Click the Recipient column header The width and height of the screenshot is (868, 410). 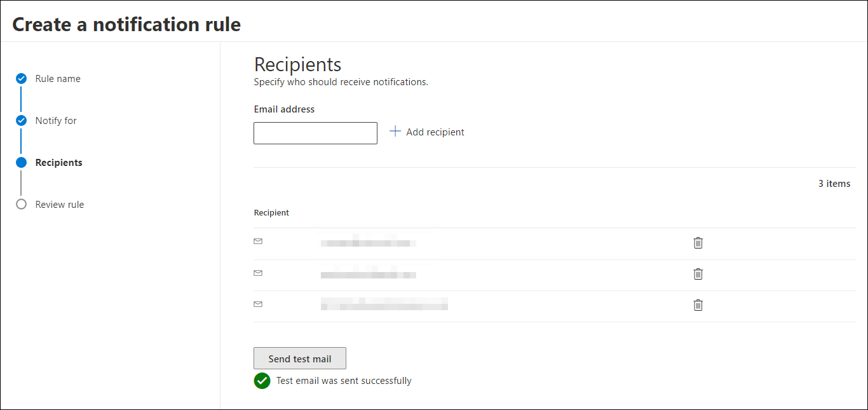click(271, 213)
